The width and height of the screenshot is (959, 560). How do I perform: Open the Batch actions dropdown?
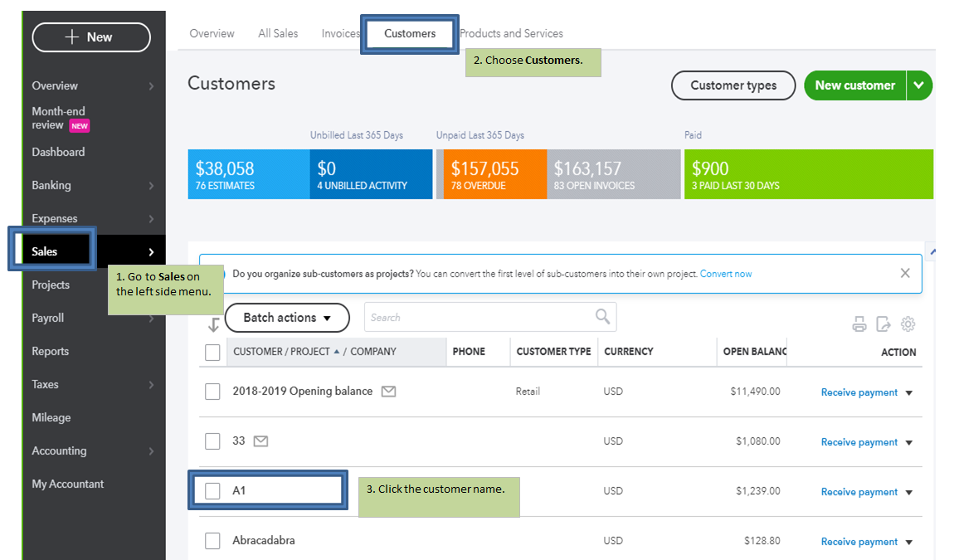coord(287,318)
